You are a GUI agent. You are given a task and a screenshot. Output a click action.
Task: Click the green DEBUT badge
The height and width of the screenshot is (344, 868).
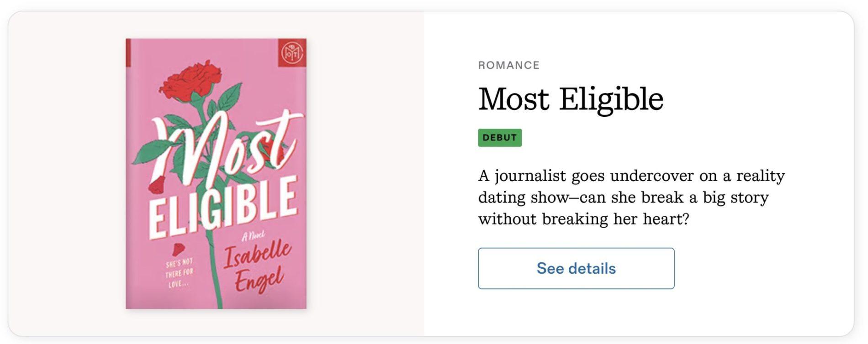pyautogui.click(x=499, y=138)
